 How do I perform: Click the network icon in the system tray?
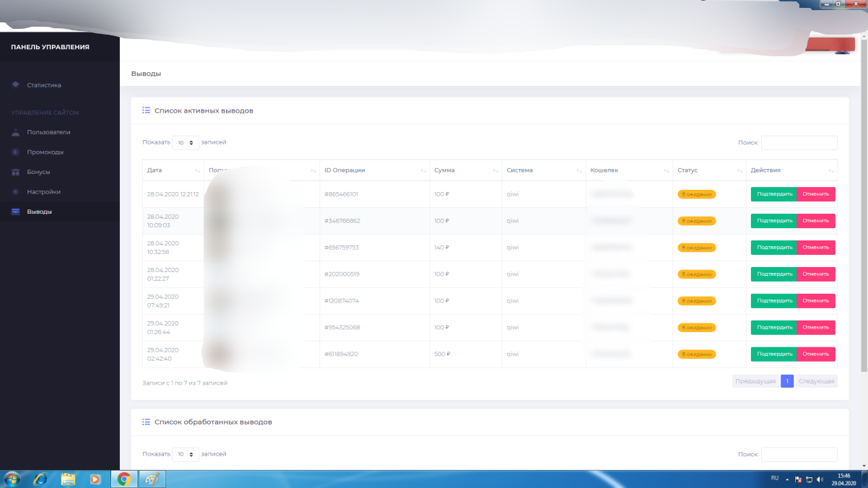pos(810,479)
